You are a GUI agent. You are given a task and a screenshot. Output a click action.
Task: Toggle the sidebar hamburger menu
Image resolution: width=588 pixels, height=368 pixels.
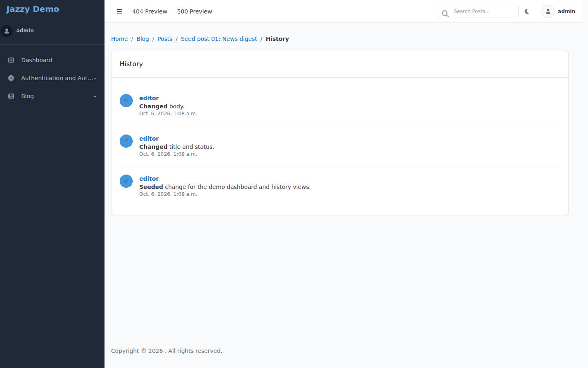point(119,11)
